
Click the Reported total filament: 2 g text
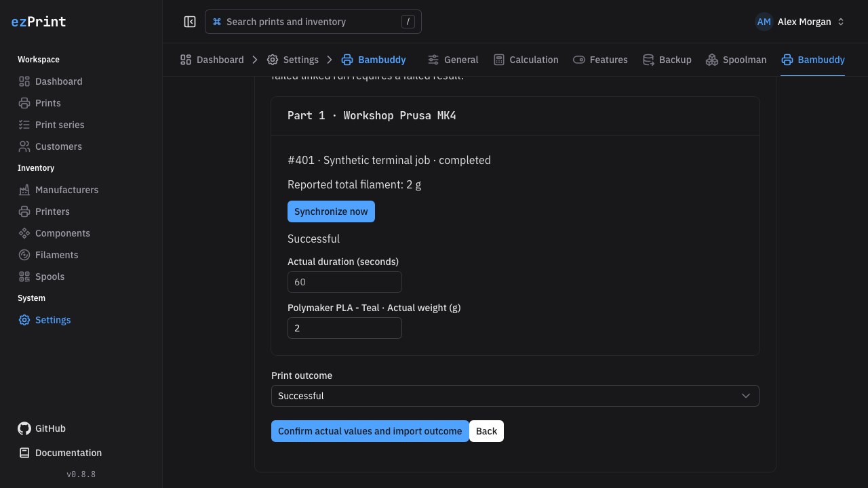pyautogui.click(x=354, y=184)
